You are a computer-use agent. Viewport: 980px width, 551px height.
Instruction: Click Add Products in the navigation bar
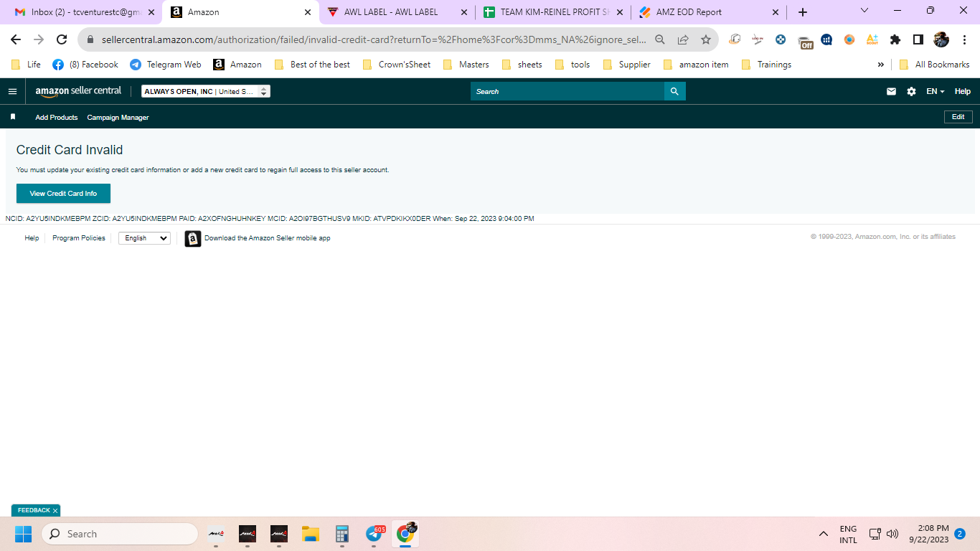click(x=57, y=117)
